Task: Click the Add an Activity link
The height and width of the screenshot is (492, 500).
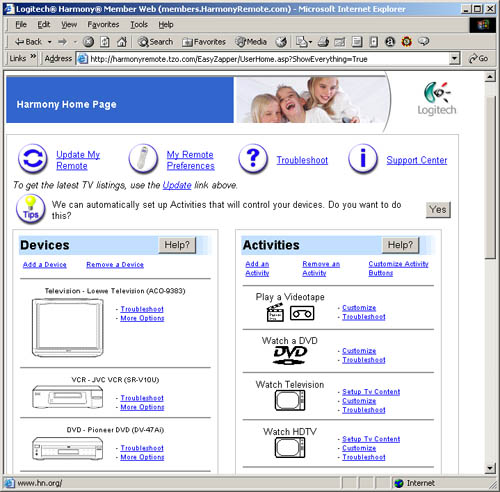Action: click(257, 268)
